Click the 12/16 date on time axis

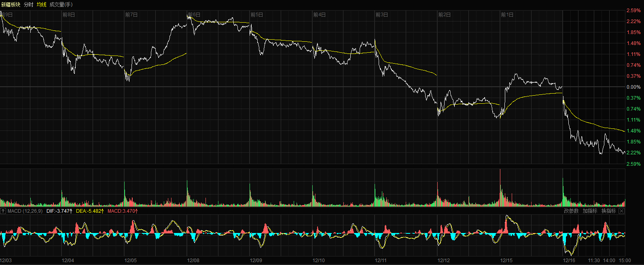pos(569,261)
